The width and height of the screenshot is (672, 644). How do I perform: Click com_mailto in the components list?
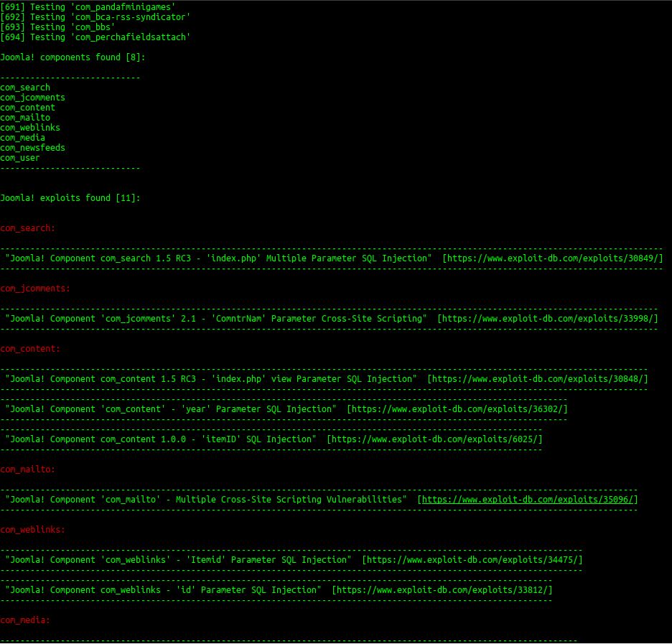tap(25, 118)
